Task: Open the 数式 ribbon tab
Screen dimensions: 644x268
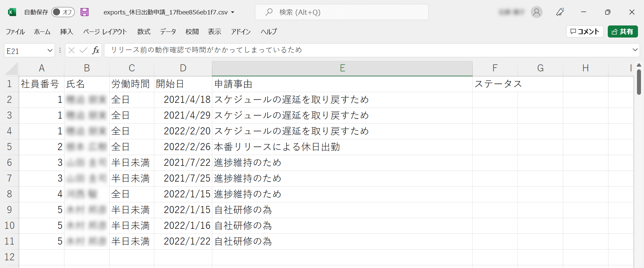Action: click(144, 31)
